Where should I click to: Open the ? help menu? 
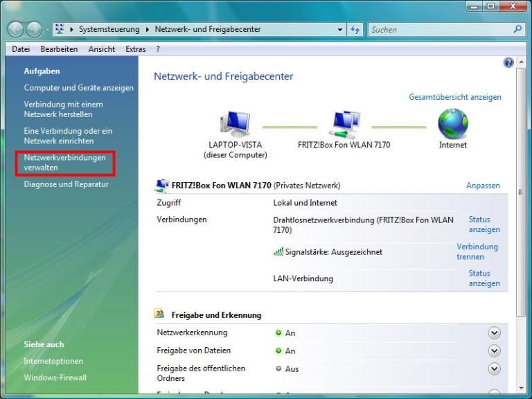coord(158,49)
